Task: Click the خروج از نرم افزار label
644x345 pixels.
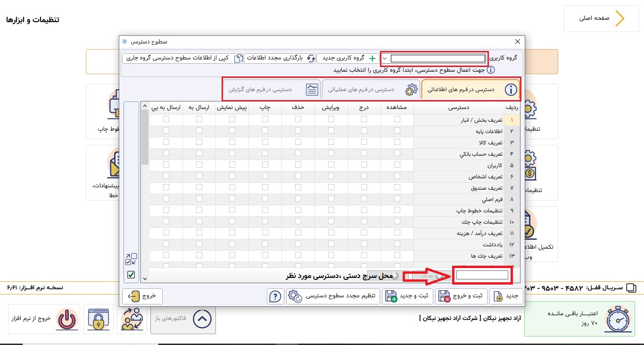Action: click(31, 319)
